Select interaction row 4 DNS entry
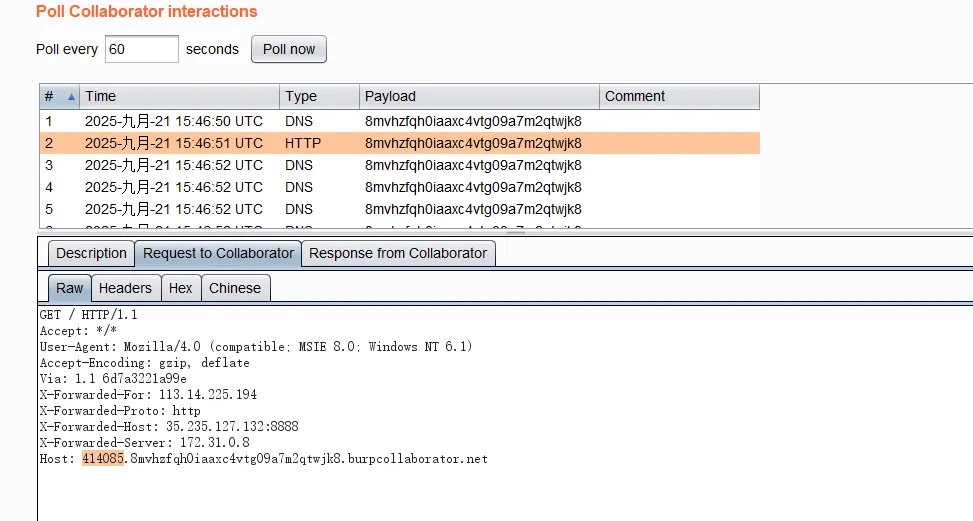This screenshot has width=973, height=521. point(398,187)
